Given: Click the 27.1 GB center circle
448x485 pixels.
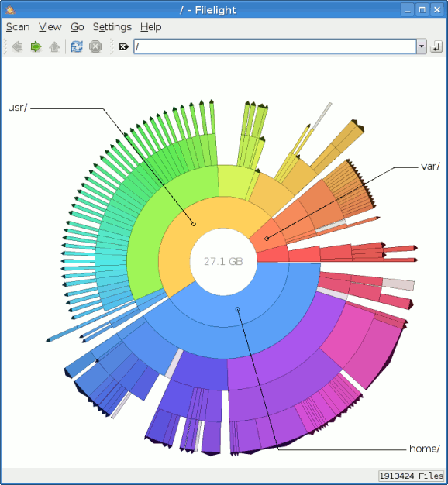Looking at the screenshot, I should pyautogui.click(x=223, y=262).
